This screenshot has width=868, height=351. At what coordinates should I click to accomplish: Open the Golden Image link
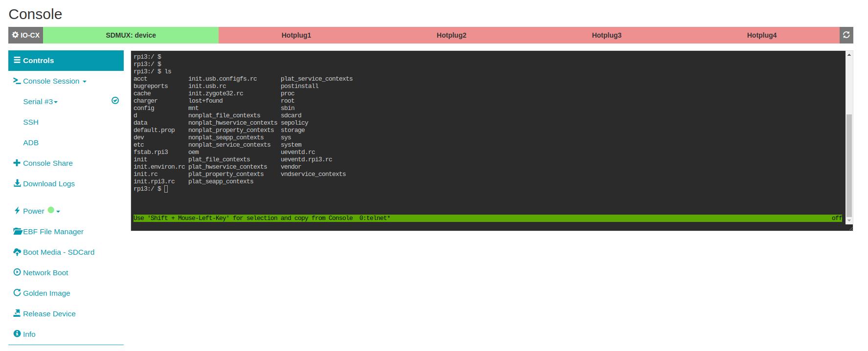pos(46,293)
